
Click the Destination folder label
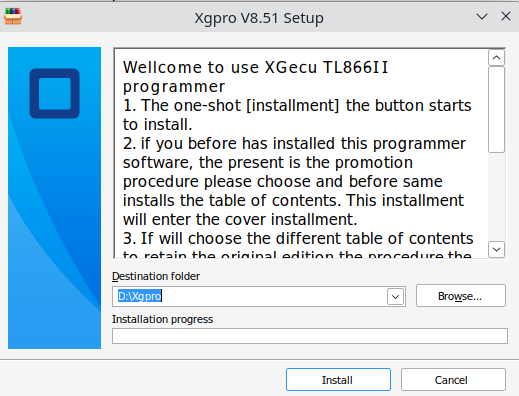coord(156,276)
